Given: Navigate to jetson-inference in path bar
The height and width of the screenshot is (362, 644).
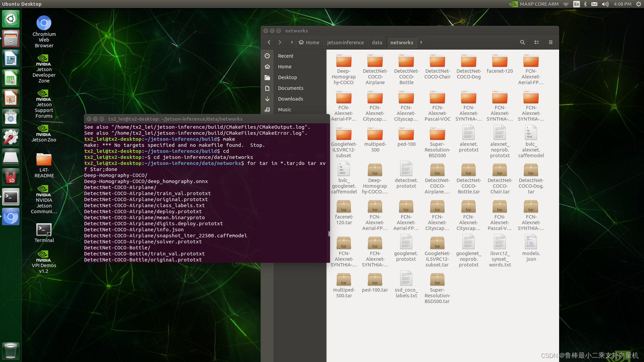Looking at the screenshot, I should (345, 42).
